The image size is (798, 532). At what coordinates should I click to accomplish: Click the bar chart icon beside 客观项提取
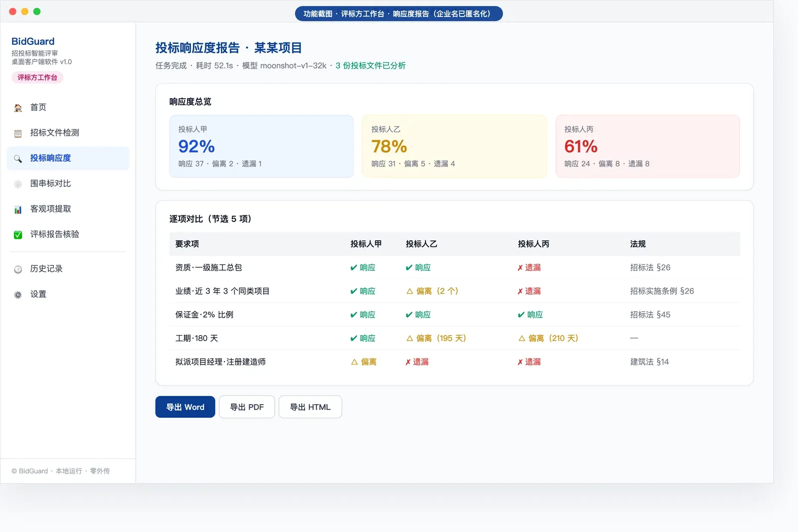click(x=18, y=209)
